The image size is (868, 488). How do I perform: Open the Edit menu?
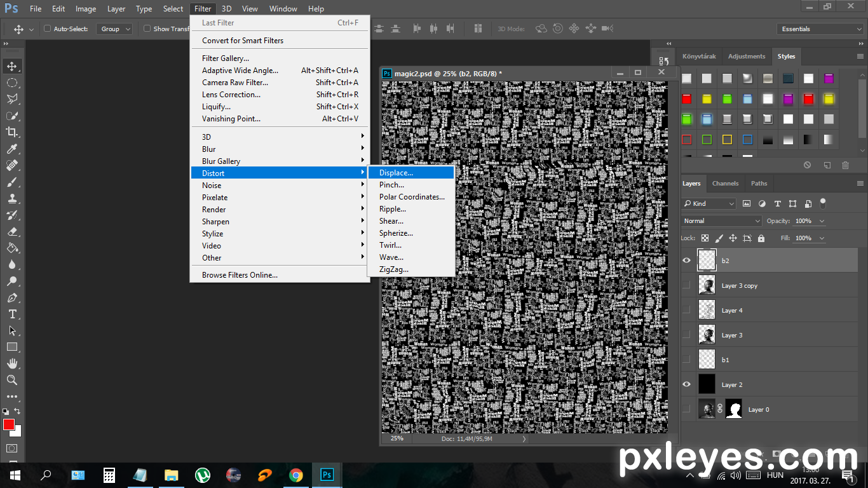[58, 9]
